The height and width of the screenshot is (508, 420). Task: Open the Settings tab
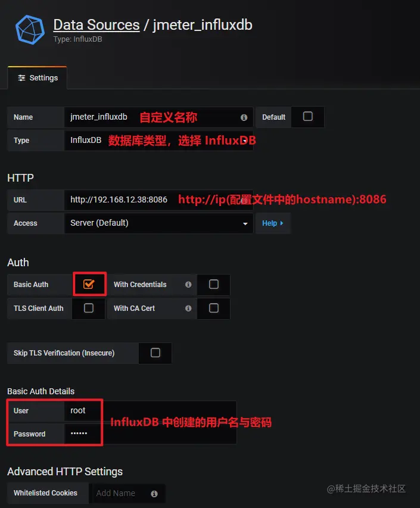click(38, 78)
